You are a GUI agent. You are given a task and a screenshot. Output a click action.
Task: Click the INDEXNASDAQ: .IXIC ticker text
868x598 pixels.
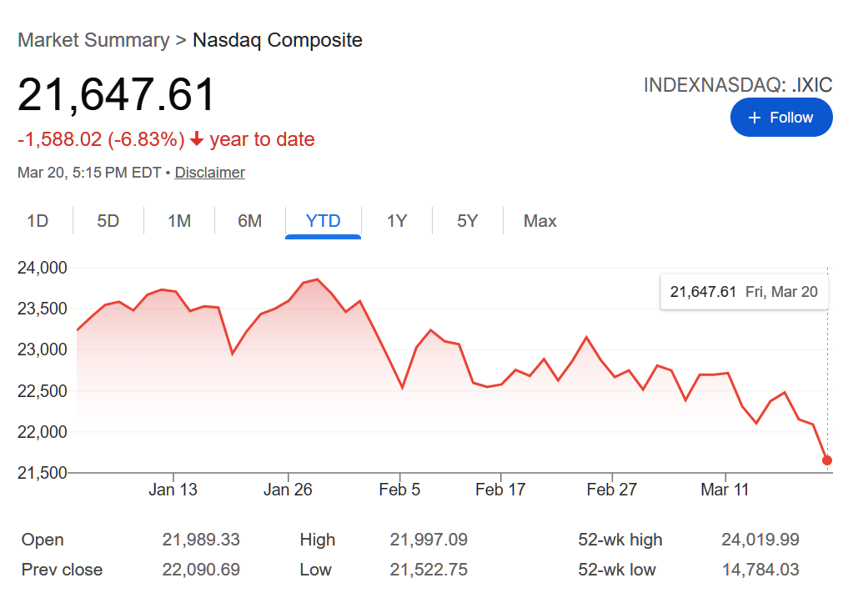737,85
